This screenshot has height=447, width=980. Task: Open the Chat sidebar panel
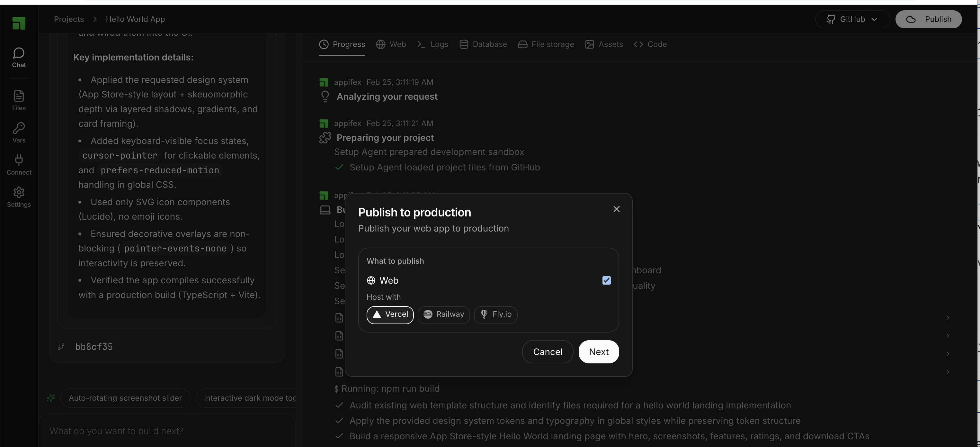[19, 58]
